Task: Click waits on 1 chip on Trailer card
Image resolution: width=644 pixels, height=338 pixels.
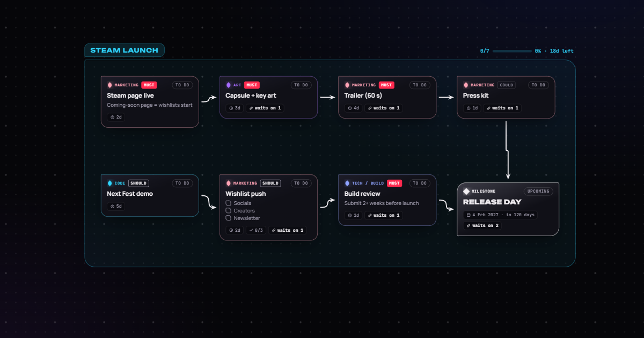Action: click(384, 108)
